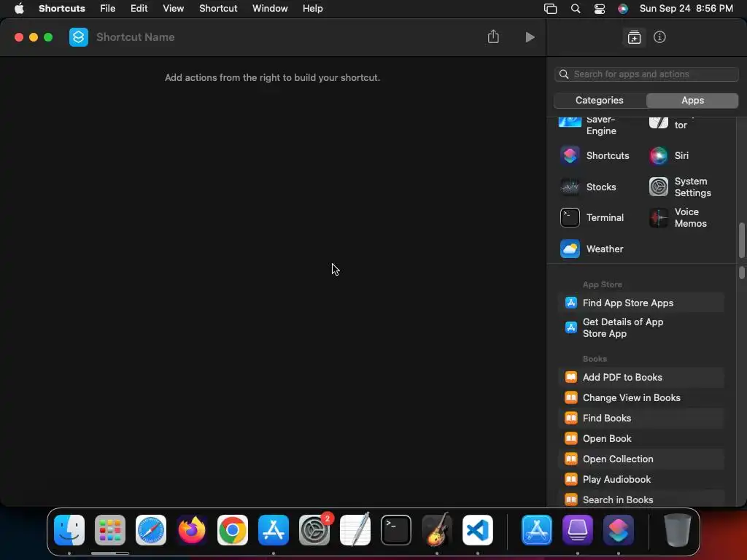Add the Change View in Books action
747x560 pixels.
point(641,397)
